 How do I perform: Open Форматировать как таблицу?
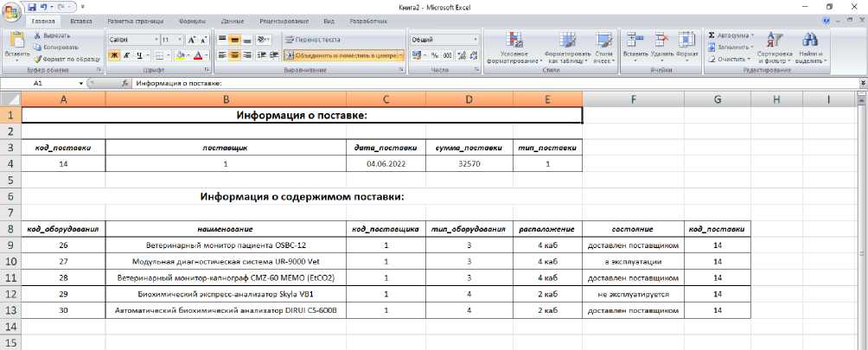567,48
